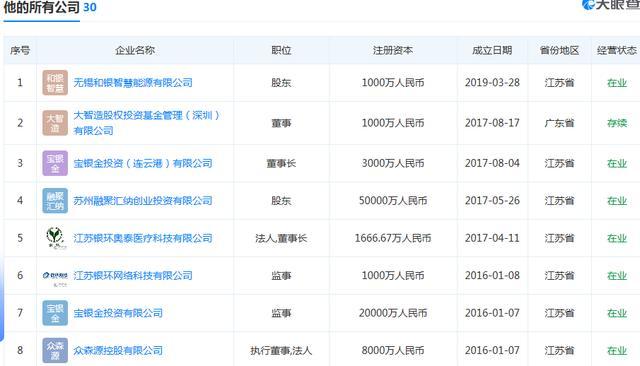Click the 法人,董事长 position cell

(281, 238)
